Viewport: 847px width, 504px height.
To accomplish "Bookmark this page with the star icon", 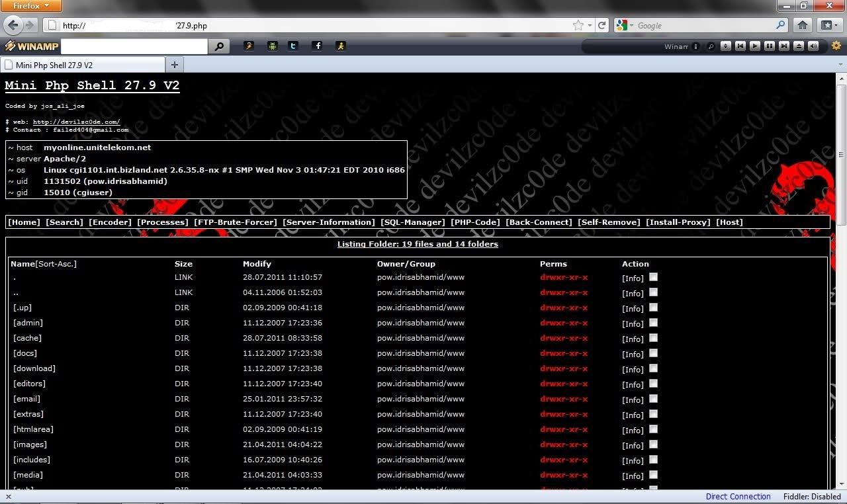I will point(578,25).
